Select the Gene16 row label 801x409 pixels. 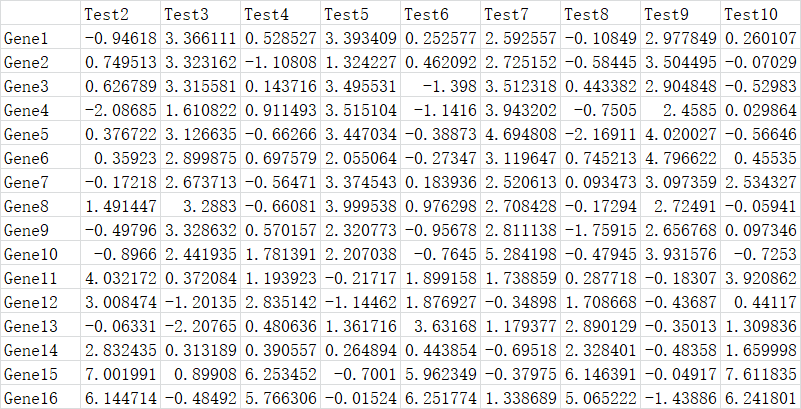[40, 398]
